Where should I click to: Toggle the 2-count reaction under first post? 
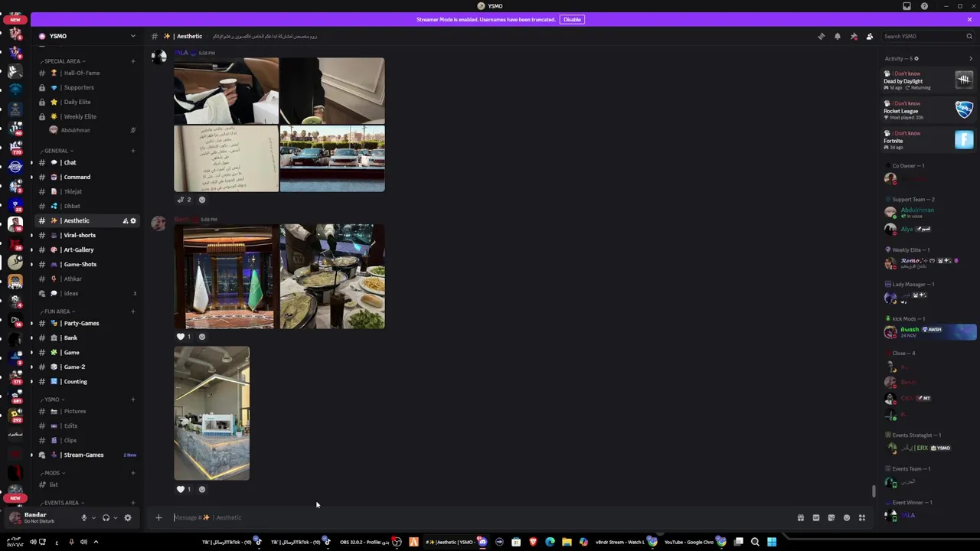click(184, 200)
